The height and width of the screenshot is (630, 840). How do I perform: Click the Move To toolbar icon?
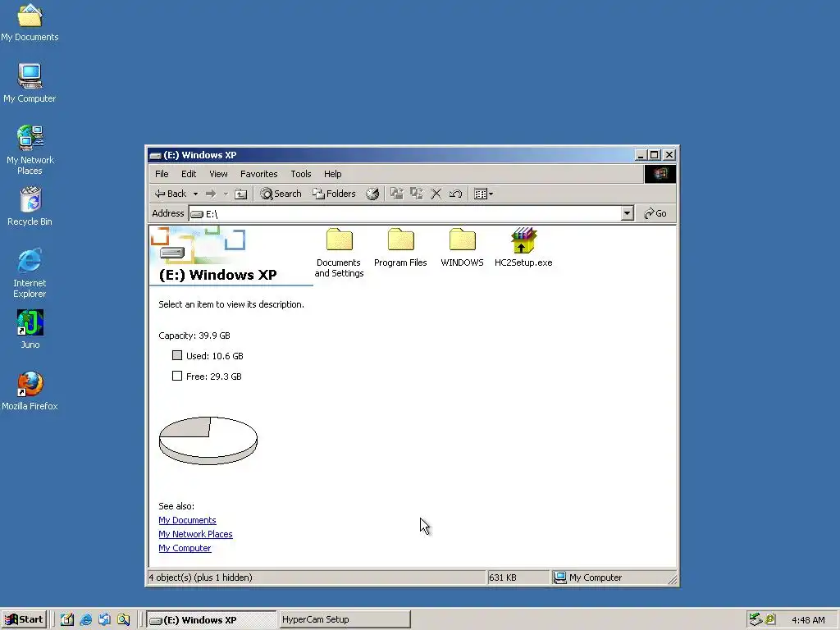397,194
